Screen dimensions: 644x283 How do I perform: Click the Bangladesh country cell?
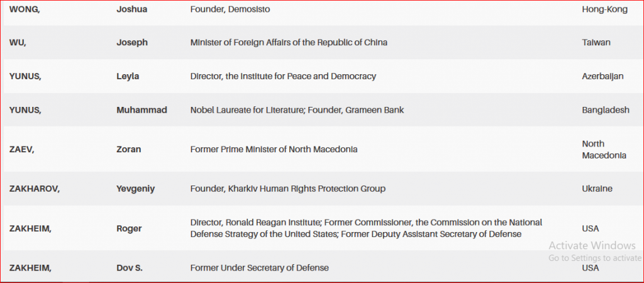click(606, 110)
